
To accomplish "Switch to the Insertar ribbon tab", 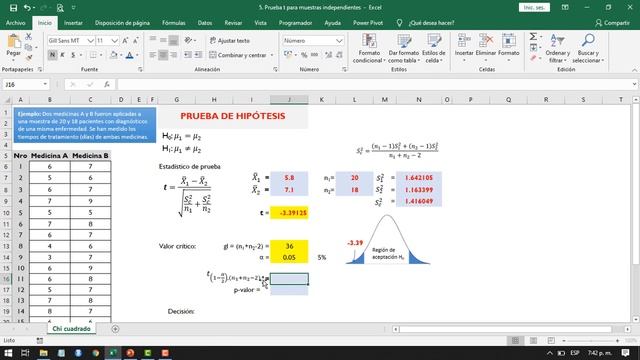I will tap(73, 23).
